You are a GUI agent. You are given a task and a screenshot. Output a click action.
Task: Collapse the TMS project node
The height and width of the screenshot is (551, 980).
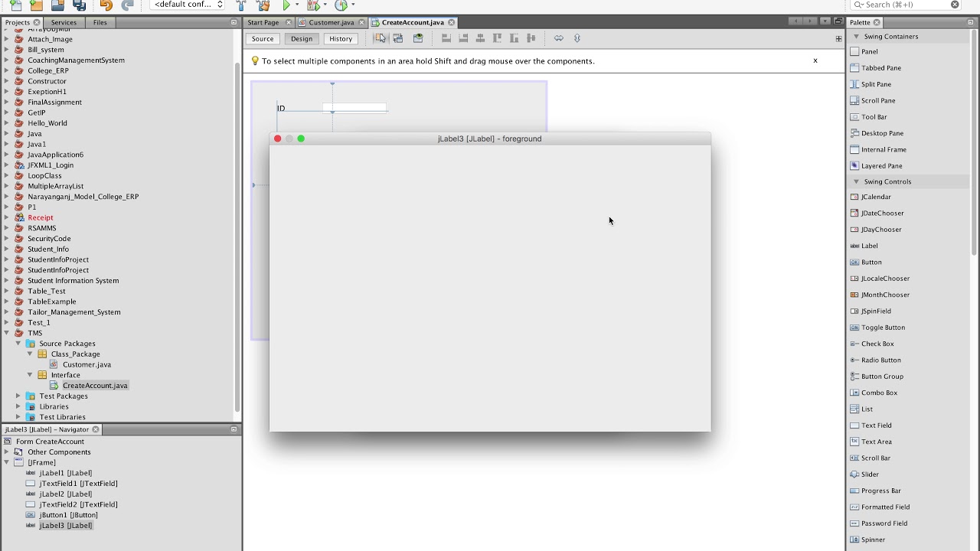click(7, 333)
